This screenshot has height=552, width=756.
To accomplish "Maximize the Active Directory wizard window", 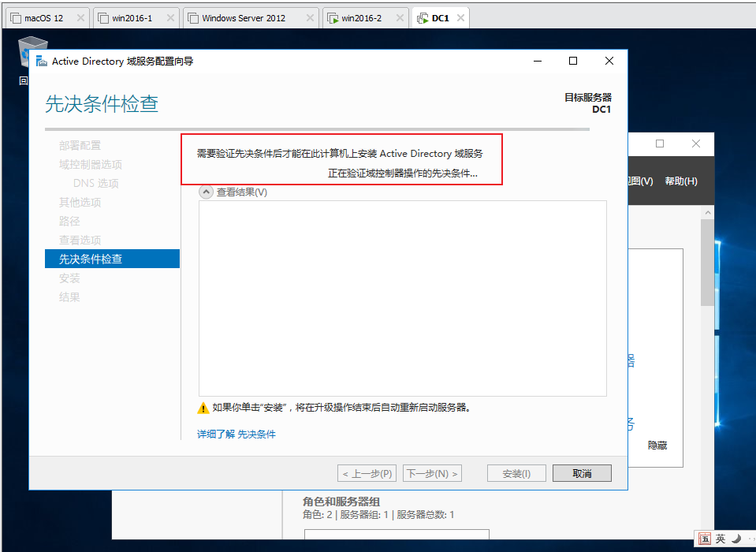I will tap(573, 61).
